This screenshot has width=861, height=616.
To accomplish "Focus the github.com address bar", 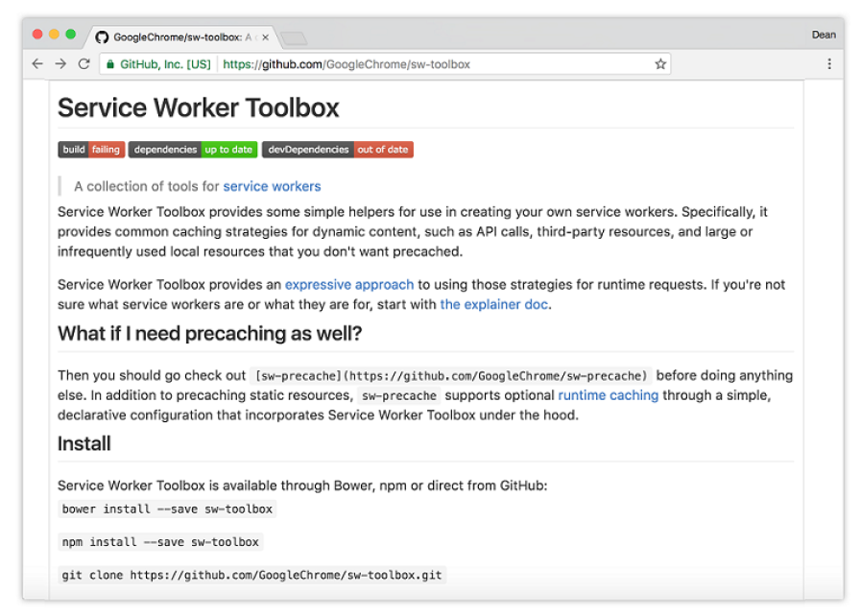I will (384, 64).
